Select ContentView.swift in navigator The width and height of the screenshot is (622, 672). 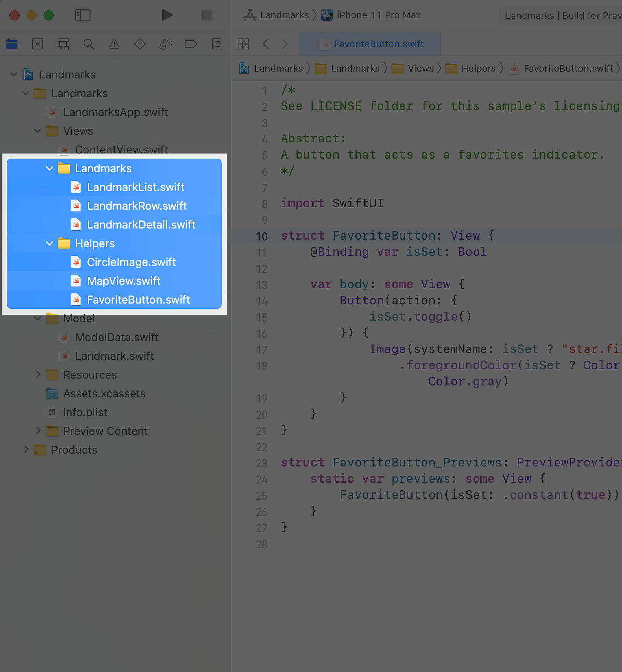tap(113, 149)
